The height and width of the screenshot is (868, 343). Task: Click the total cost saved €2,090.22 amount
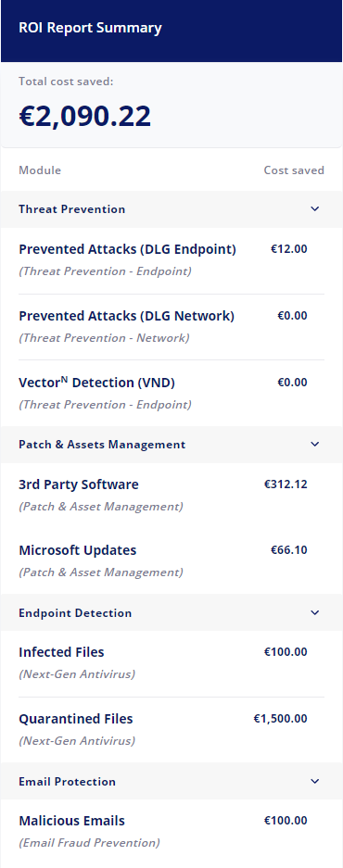click(x=84, y=116)
